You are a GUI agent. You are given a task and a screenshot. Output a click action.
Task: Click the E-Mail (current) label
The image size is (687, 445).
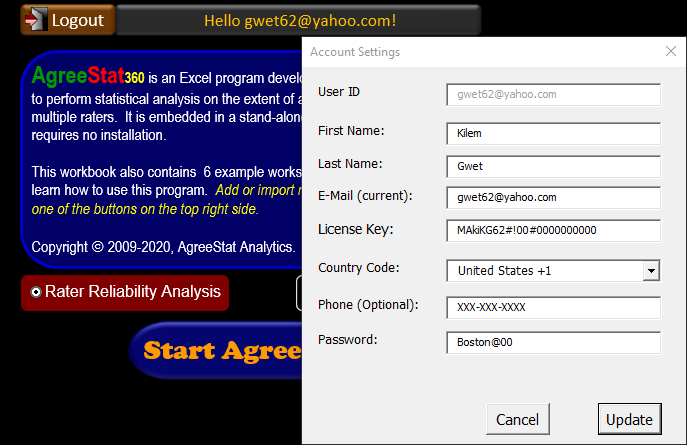point(365,196)
